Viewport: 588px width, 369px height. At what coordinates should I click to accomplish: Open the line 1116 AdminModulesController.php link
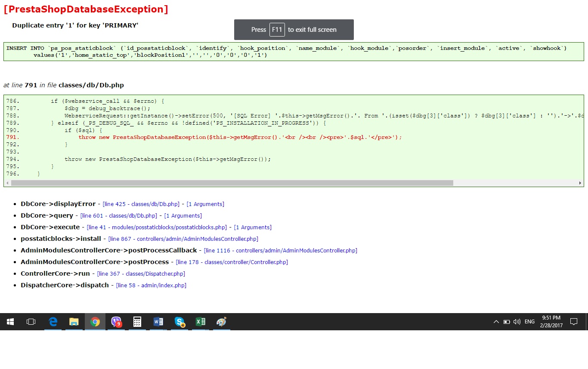point(281,251)
